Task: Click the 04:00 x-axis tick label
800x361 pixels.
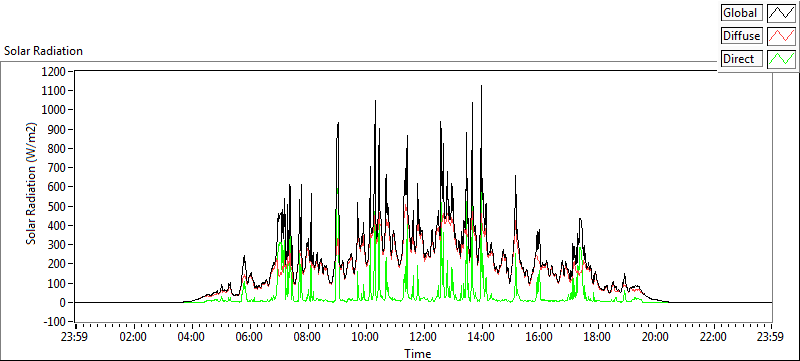Action: (192, 337)
